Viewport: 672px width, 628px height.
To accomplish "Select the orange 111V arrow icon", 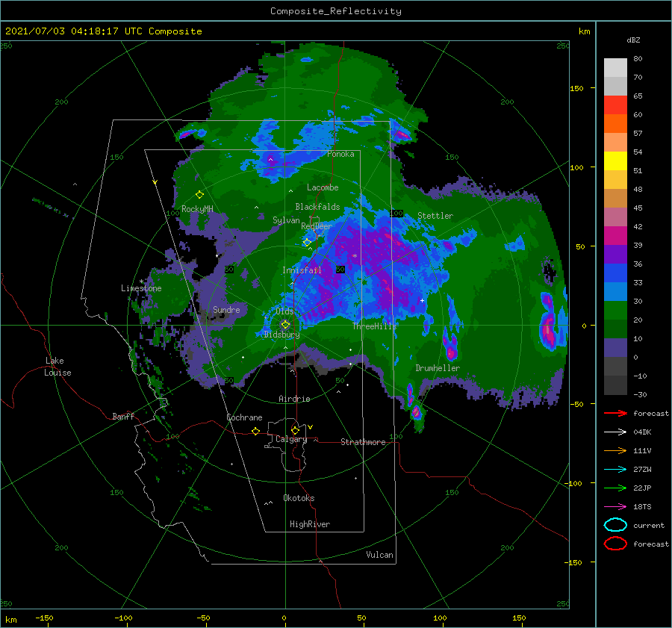I will 615,450.
